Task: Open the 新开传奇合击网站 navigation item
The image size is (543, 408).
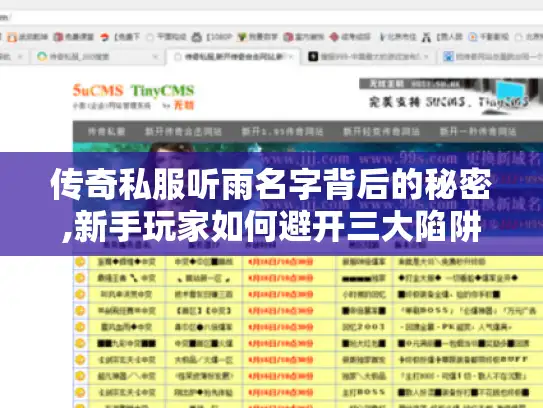Action: click(183, 132)
